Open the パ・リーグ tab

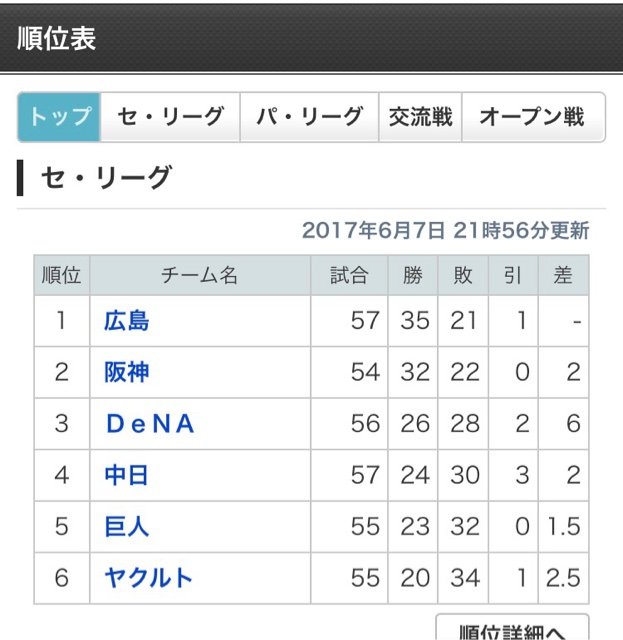(x=309, y=117)
